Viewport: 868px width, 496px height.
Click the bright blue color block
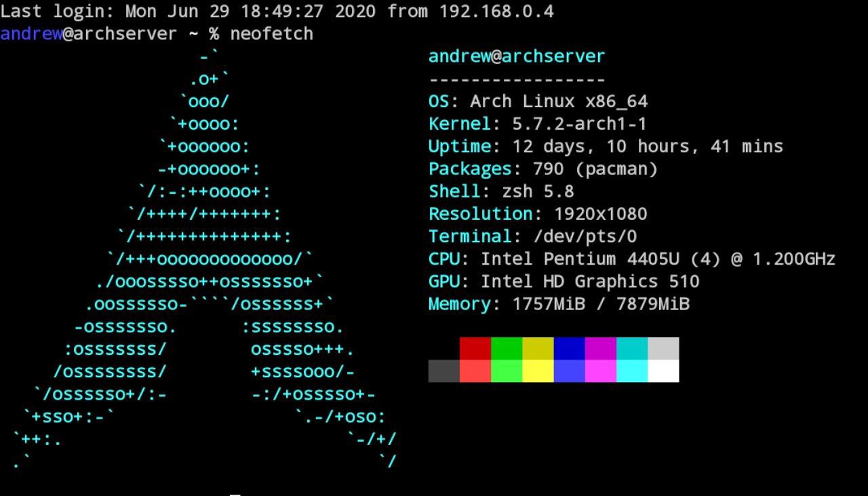point(570,371)
